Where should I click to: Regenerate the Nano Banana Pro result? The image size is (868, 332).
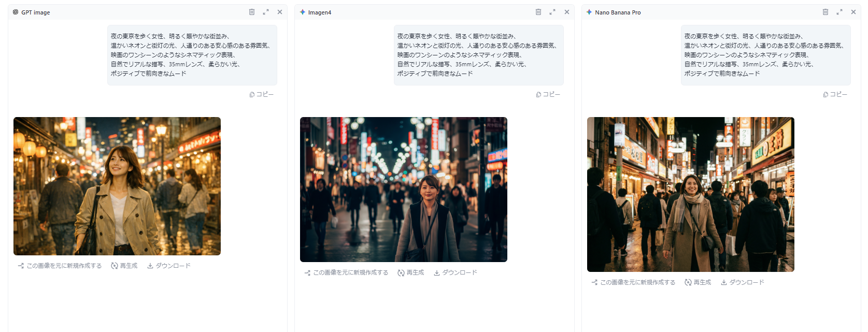click(x=698, y=282)
